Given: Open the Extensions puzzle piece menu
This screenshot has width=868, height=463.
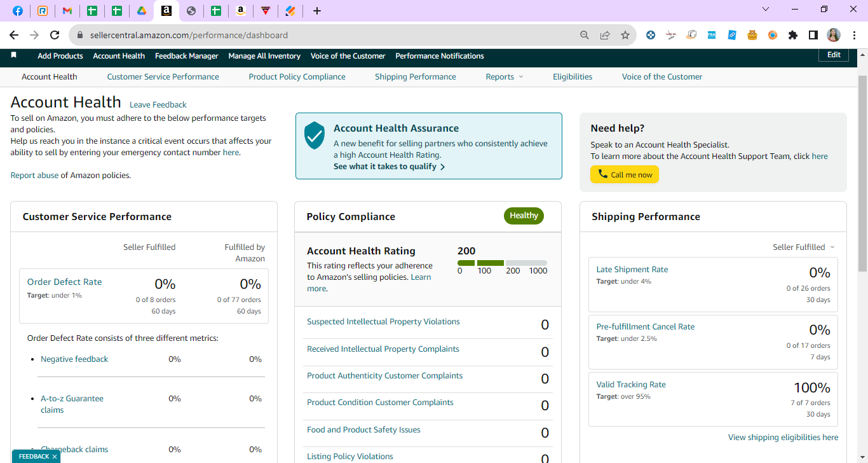Looking at the screenshot, I should [793, 36].
